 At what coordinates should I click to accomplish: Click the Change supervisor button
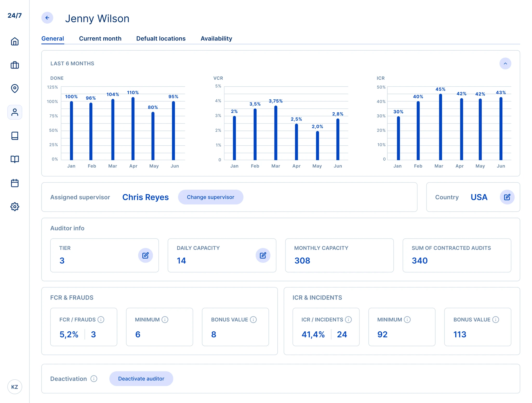point(210,197)
